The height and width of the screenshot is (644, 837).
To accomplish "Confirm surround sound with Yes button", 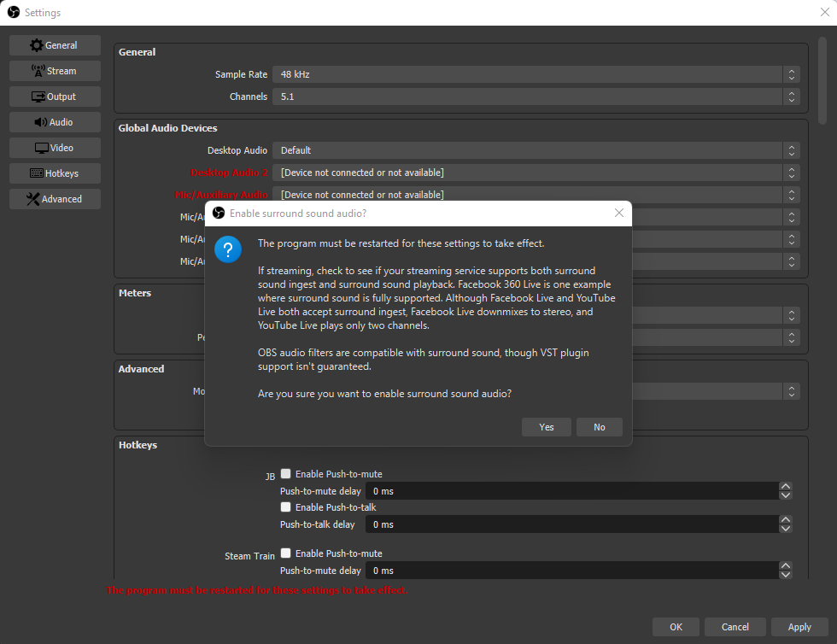I will tap(547, 427).
